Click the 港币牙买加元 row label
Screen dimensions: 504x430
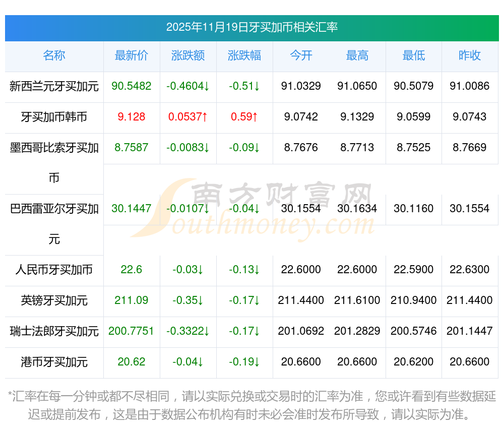coord(54,362)
